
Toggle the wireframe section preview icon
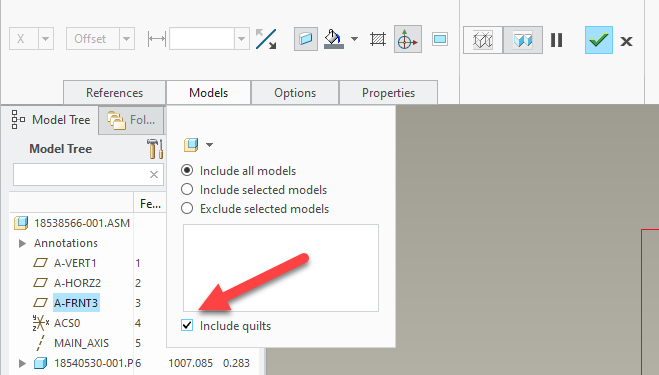coord(483,40)
